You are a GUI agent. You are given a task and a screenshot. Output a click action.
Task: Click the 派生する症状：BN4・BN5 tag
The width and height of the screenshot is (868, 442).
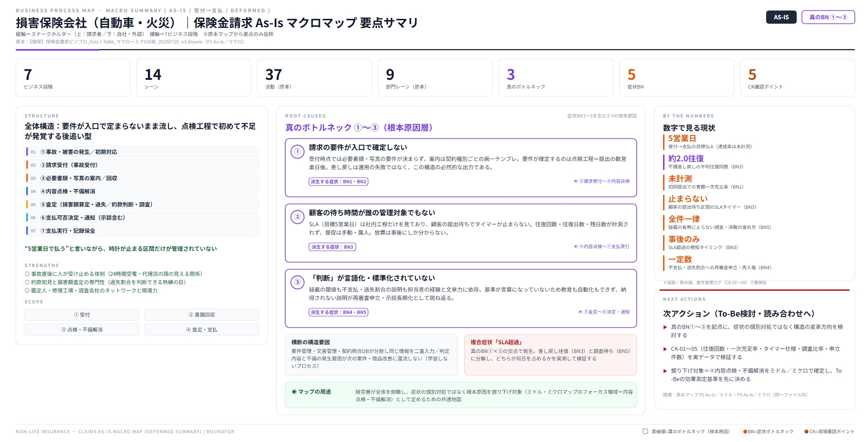point(338,312)
